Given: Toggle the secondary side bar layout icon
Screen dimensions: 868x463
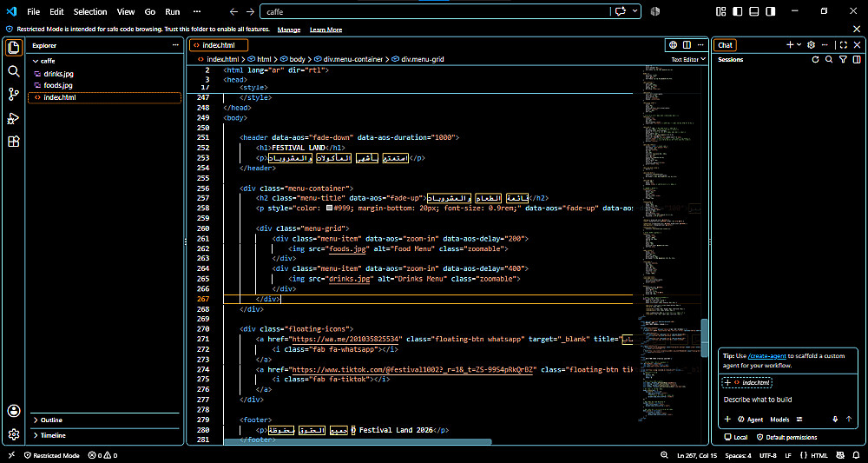Looking at the screenshot, I should pyautogui.click(x=769, y=11).
